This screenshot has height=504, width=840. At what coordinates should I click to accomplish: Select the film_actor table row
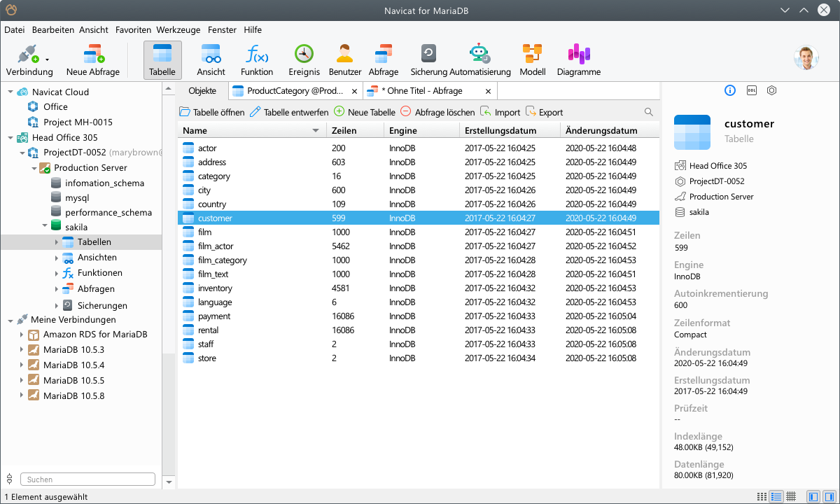click(419, 246)
